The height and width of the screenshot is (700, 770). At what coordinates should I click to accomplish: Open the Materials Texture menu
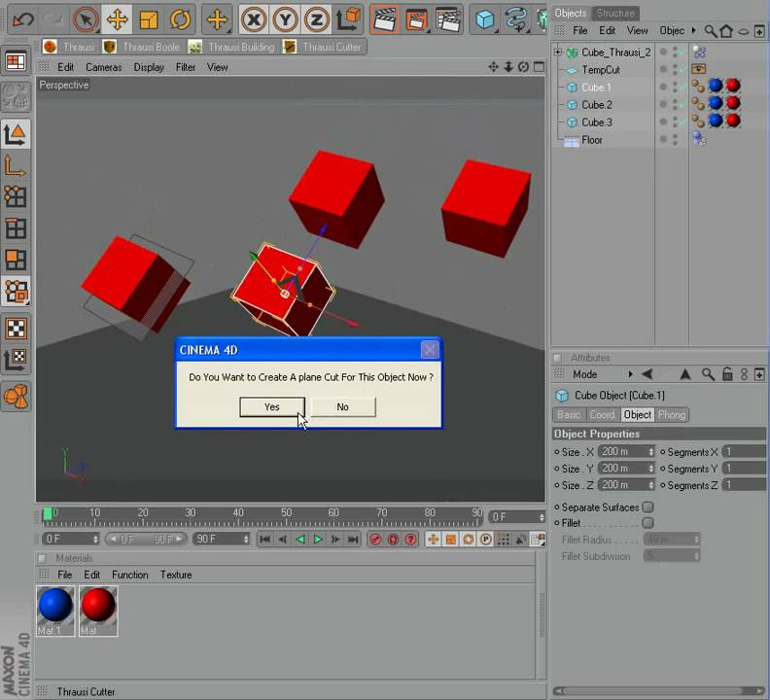[x=176, y=575]
